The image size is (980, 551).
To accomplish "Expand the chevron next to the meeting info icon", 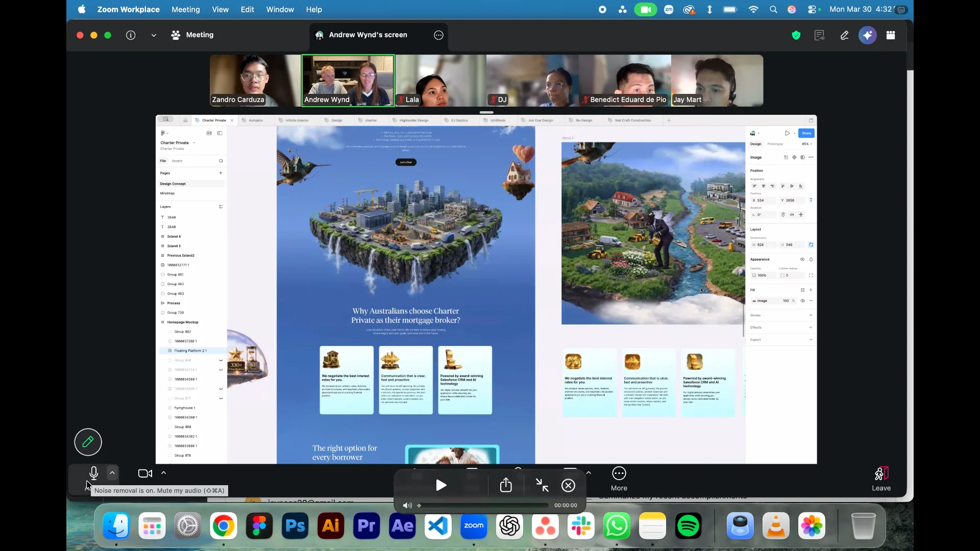I will [x=154, y=35].
